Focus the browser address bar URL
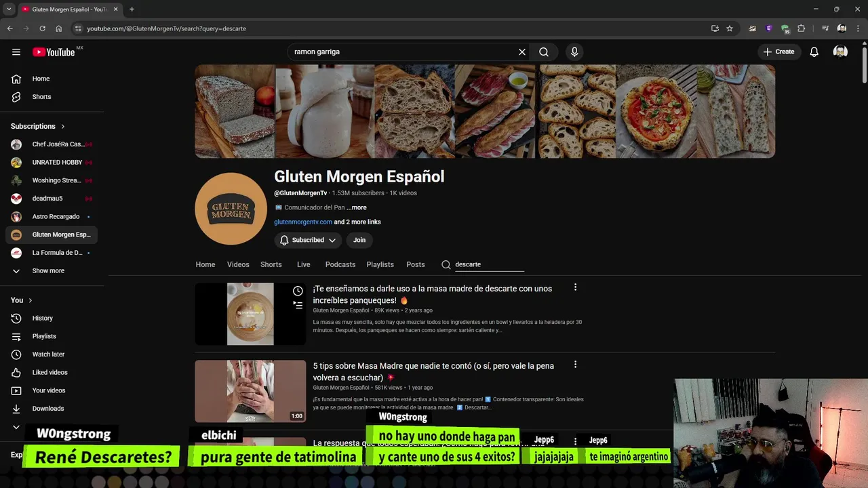868x488 pixels. pyautogui.click(x=166, y=28)
